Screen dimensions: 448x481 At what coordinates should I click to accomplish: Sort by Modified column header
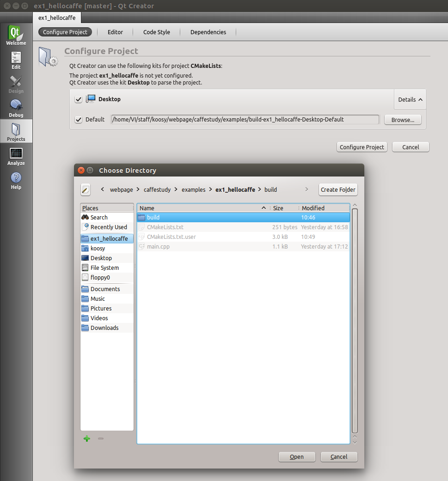tap(324, 208)
